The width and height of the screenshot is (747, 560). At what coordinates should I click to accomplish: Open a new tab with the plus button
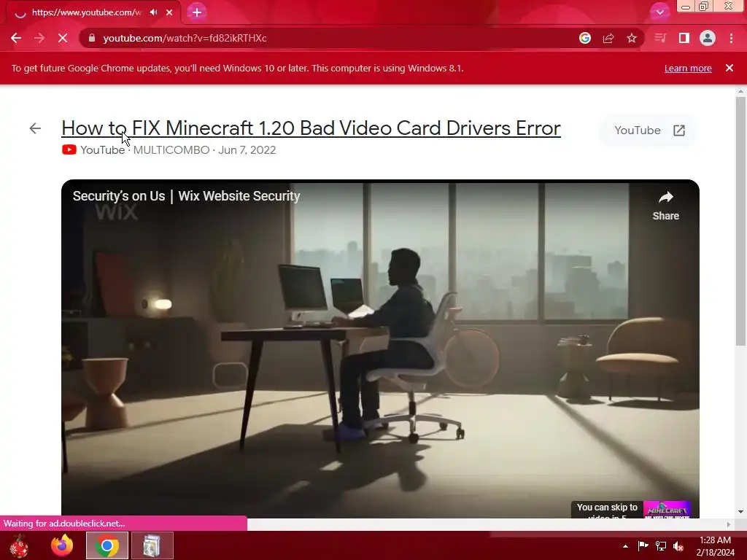(197, 12)
